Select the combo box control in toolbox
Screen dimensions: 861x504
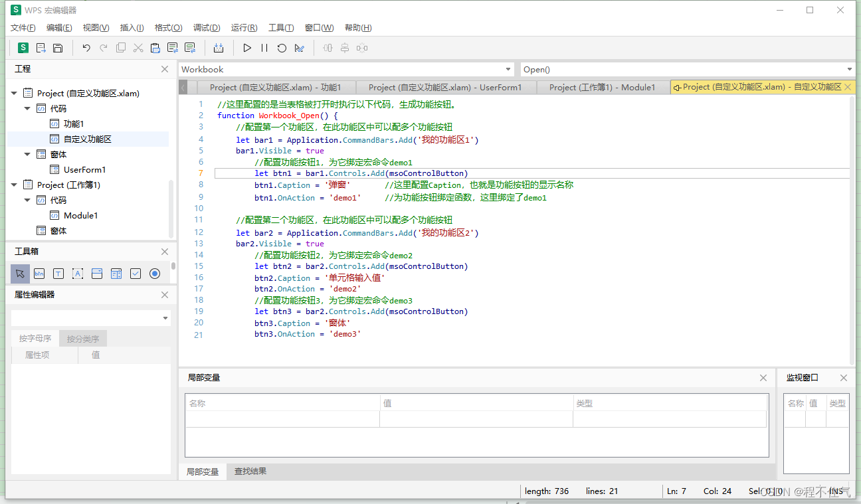[96, 273]
